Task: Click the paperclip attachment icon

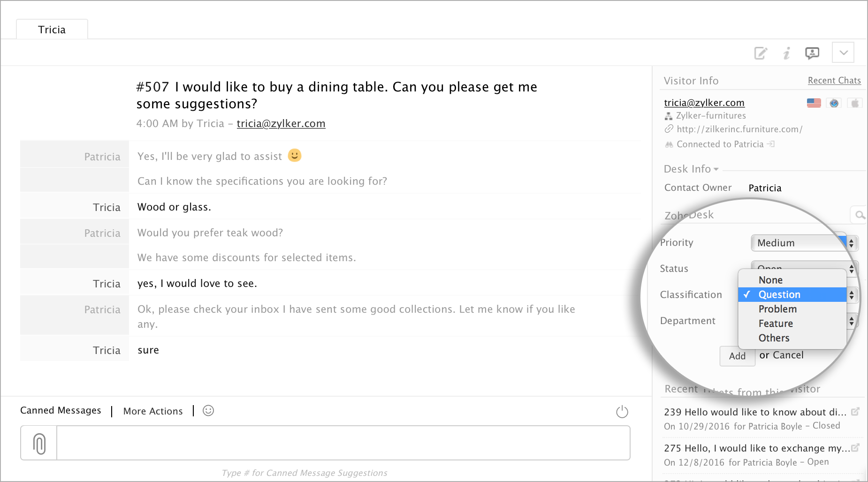Action: (39, 444)
